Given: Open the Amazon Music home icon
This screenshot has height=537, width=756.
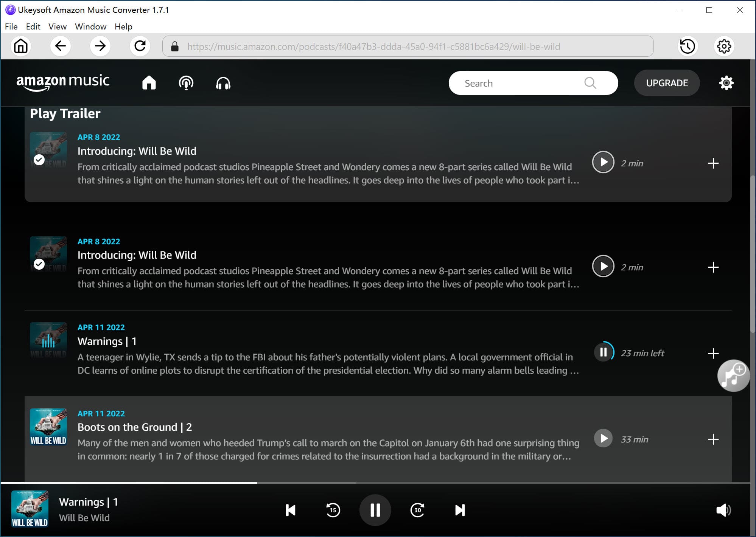Looking at the screenshot, I should [148, 83].
